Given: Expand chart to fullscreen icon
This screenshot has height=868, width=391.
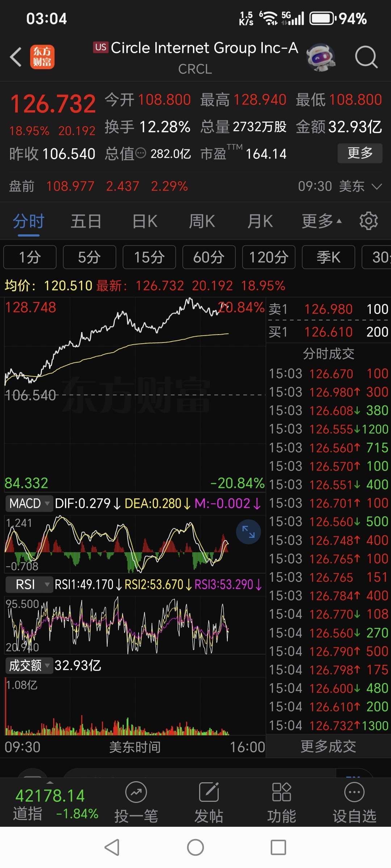Looking at the screenshot, I should point(248,532).
